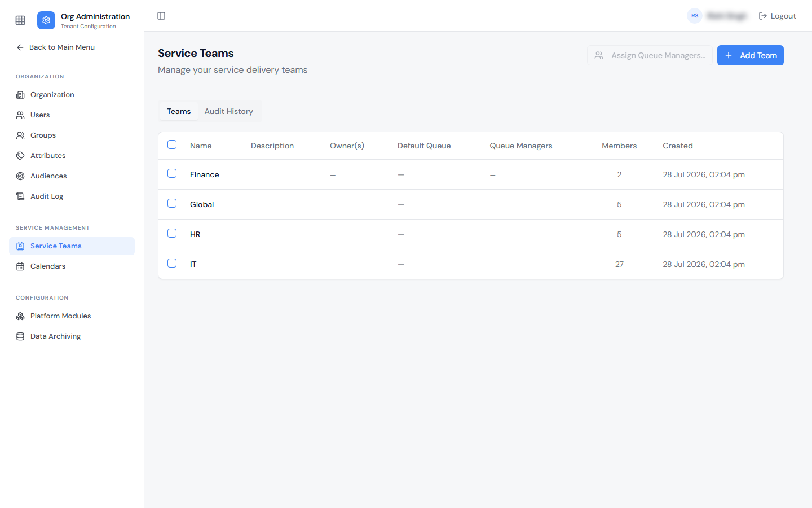The height and width of the screenshot is (508, 812).
Task: Click the Members column header
Action: (x=619, y=146)
